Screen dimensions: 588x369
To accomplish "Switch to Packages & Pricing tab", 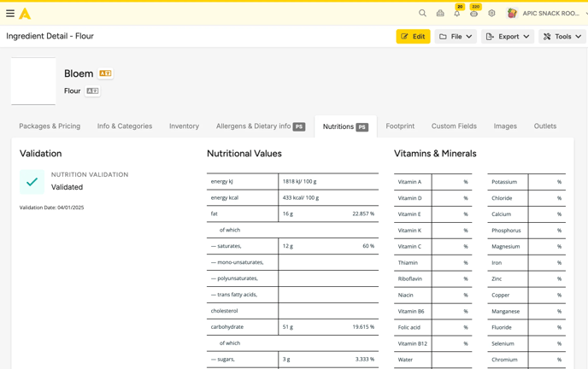I will pos(50,126).
